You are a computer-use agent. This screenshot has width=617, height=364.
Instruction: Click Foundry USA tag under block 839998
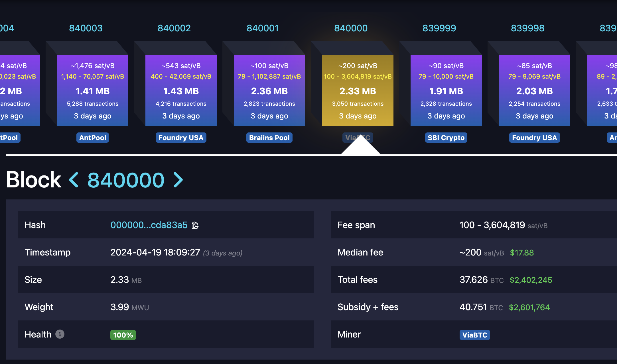click(534, 138)
